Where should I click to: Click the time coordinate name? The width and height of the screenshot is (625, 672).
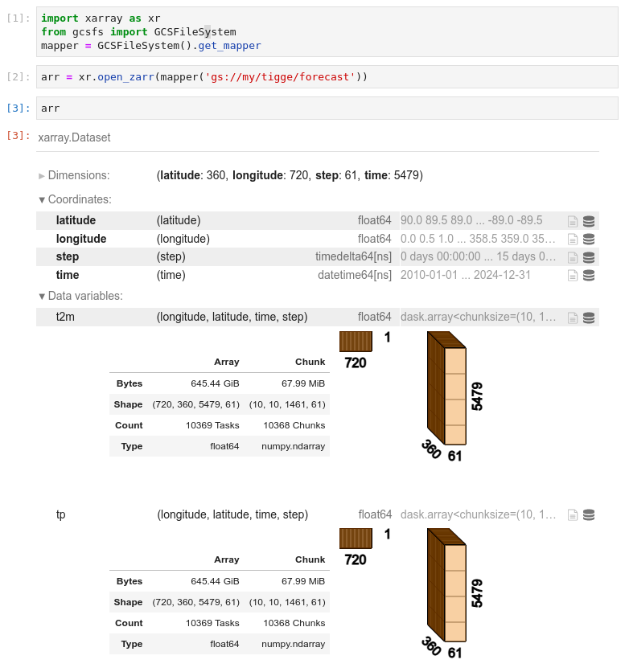coord(68,275)
